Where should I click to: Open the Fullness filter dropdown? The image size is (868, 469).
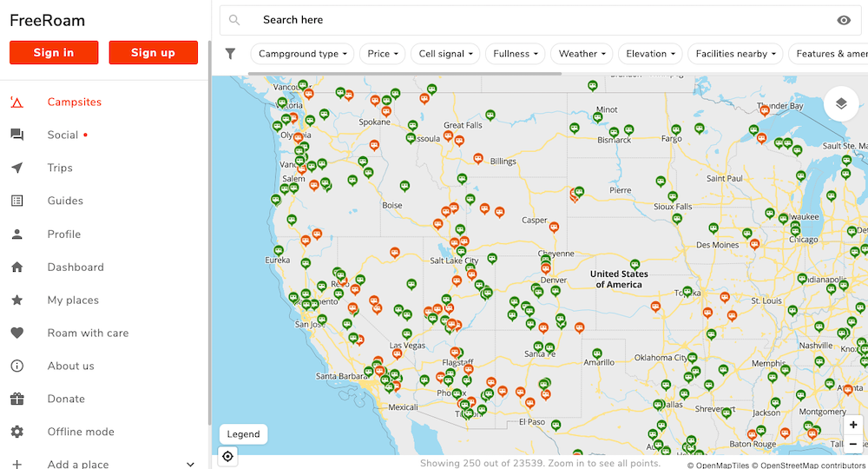[x=516, y=54]
